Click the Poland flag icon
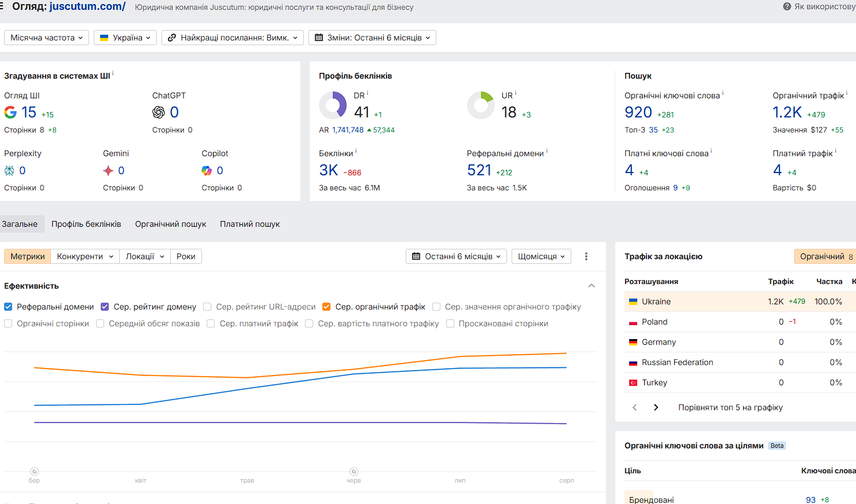 (633, 322)
